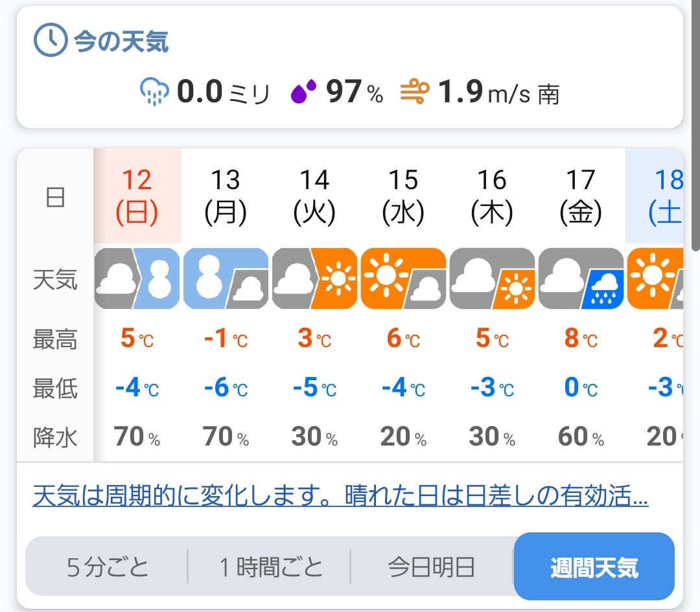Click Tuesday 14 cloudy-to-sunny weather icon
This screenshot has height=612, width=700.
click(x=314, y=278)
